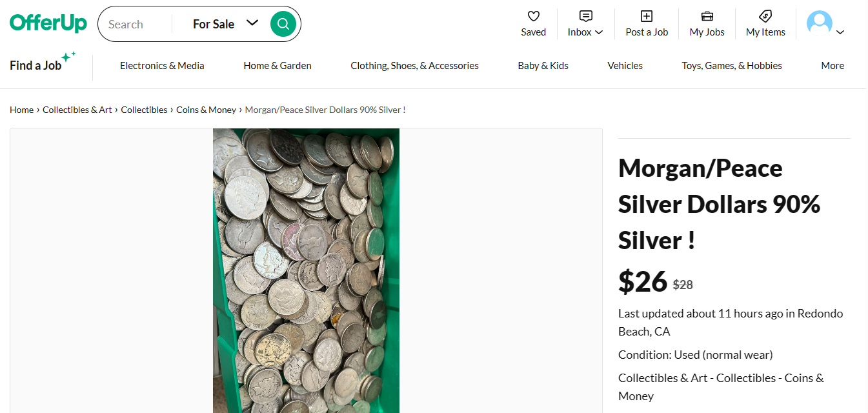Open the Inbox message icon
The width and height of the screenshot is (868, 413).
[586, 16]
